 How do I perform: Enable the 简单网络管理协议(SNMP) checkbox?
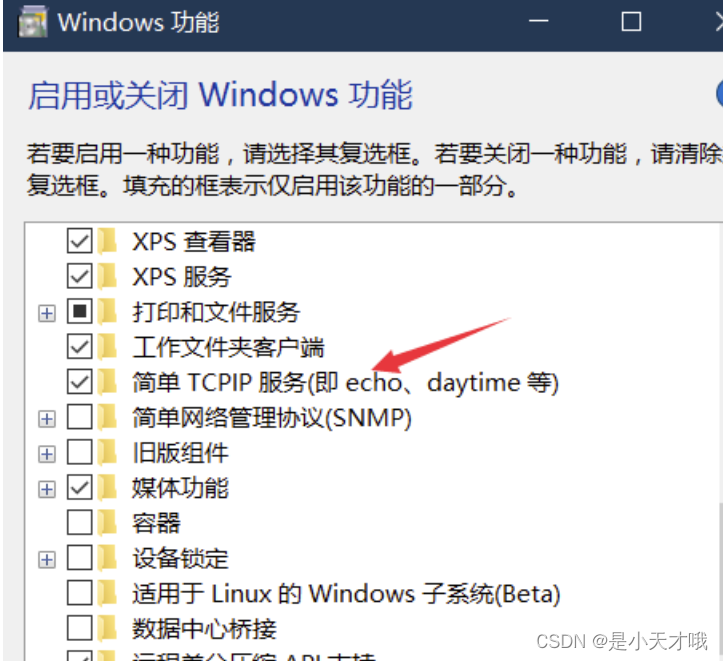point(79,417)
